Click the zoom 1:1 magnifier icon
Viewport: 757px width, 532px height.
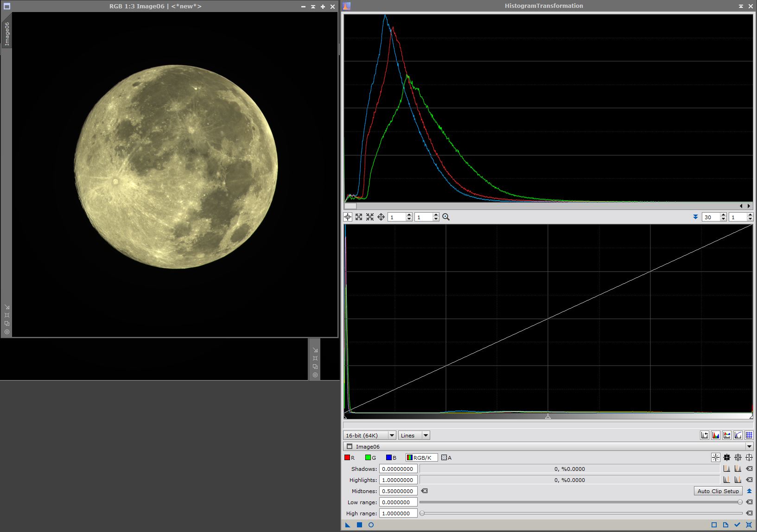point(446,217)
